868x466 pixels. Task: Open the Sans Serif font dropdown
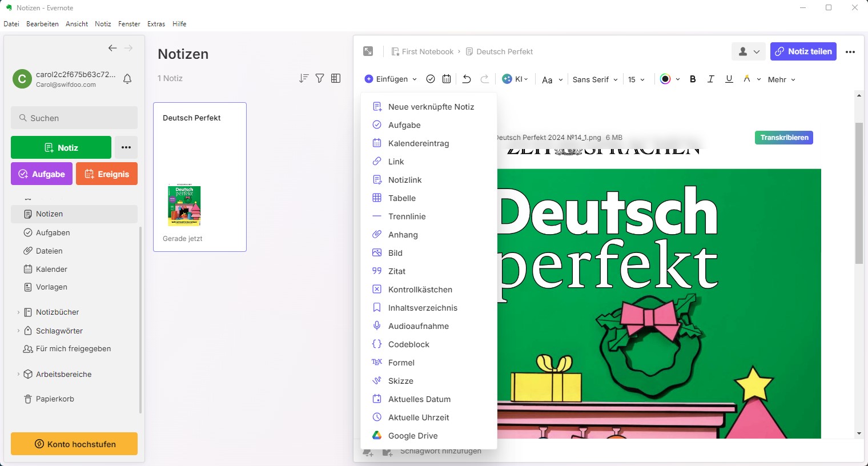595,79
